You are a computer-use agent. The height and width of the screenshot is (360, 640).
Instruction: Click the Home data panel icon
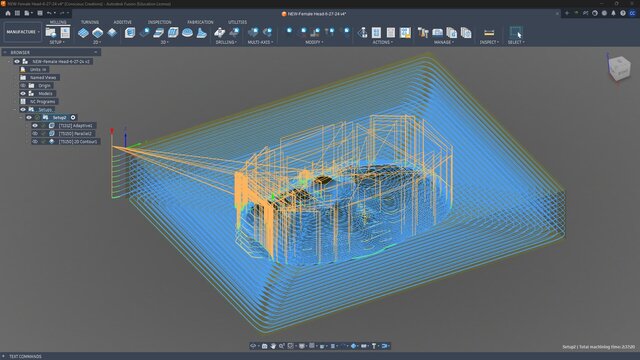tap(8, 13)
